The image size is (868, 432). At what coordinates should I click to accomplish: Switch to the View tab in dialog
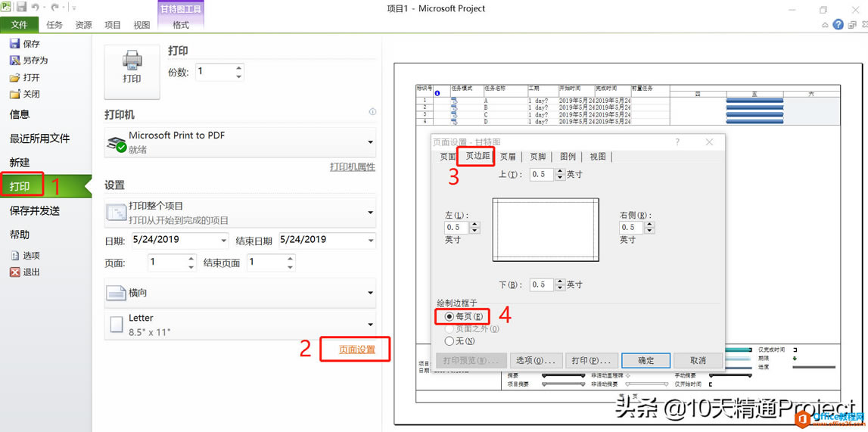click(x=598, y=157)
